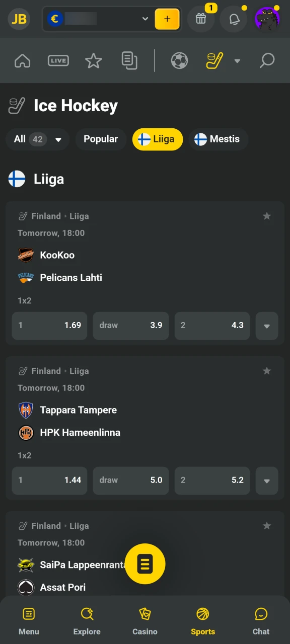Expand the All 42 leagues dropdown
The height and width of the screenshot is (644, 290).
[38, 139]
